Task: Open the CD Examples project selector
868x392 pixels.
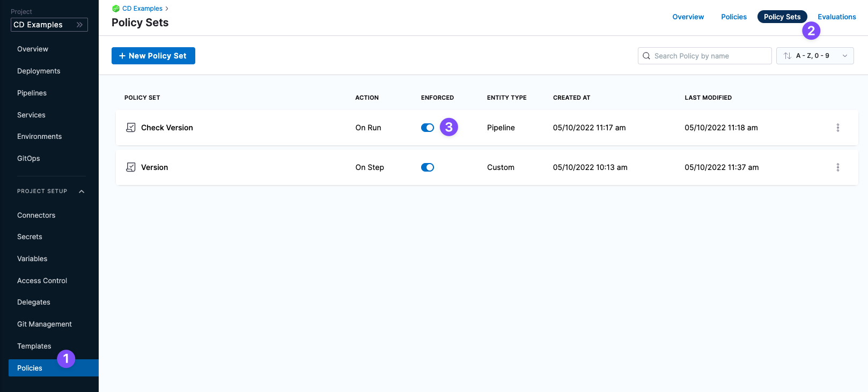Action: (49, 25)
